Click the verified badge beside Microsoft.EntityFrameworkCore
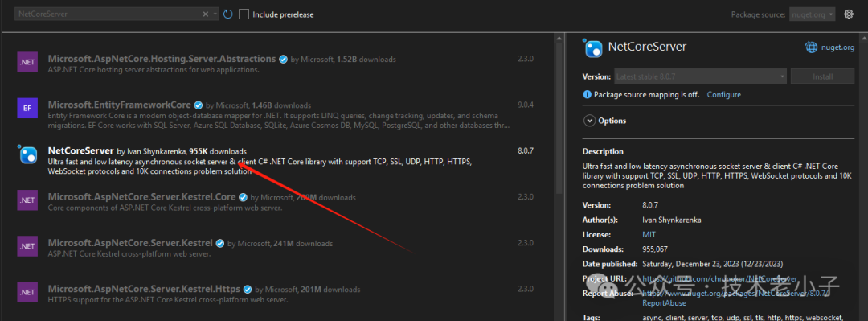 click(x=199, y=105)
